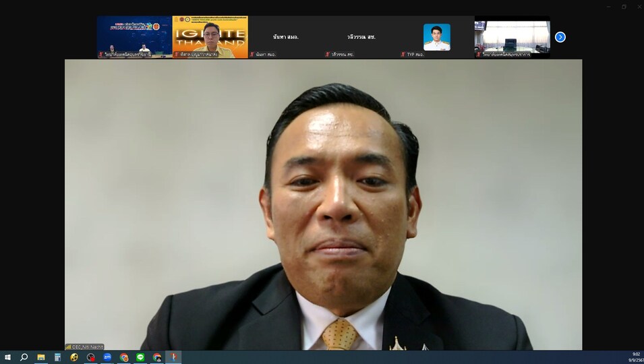Open Windows search from the taskbar
Image resolution: width=644 pixels, height=364 pixels.
point(24,357)
